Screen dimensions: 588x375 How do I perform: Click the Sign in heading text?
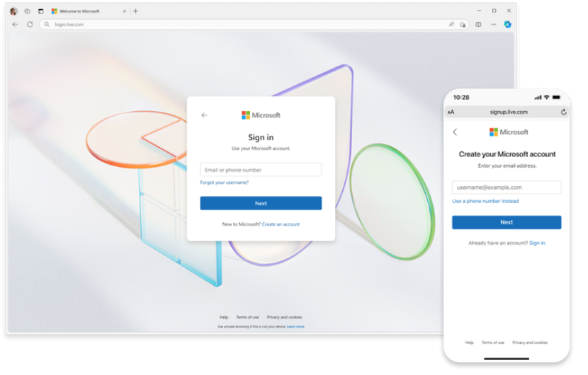(x=261, y=137)
